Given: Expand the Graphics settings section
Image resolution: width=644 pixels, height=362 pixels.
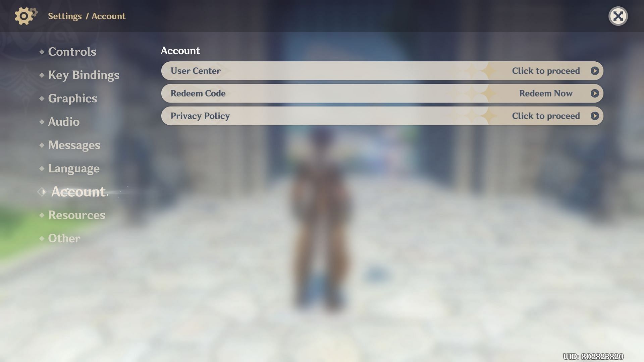Looking at the screenshot, I should pyautogui.click(x=72, y=98).
